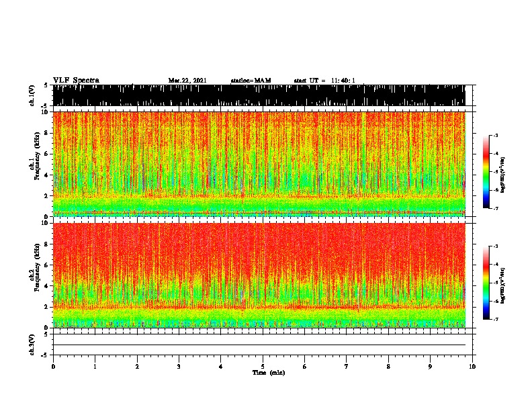
Task: Click the date text "Mar.22, 2021"
Action: pyautogui.click(x=187, y=81)
